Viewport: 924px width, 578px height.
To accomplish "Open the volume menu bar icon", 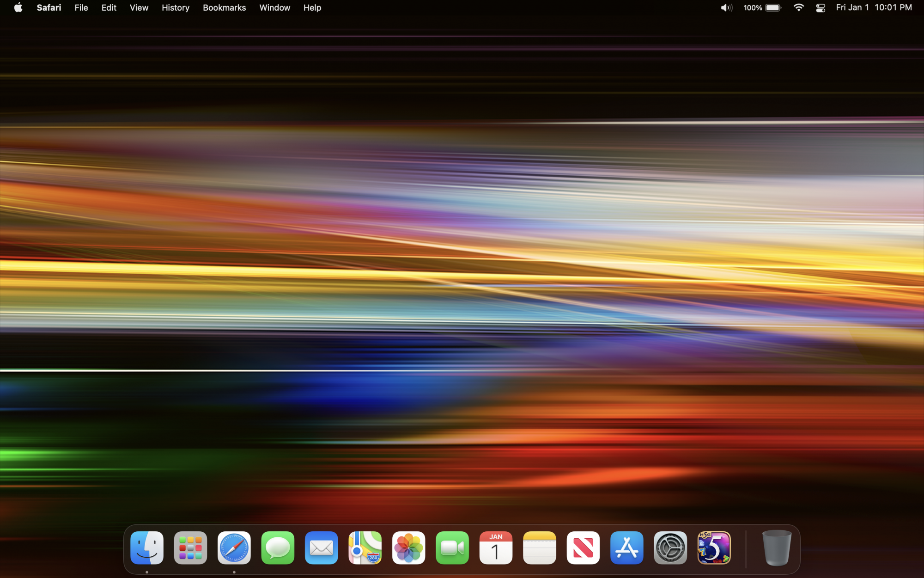I will click(x=726, y=8).
